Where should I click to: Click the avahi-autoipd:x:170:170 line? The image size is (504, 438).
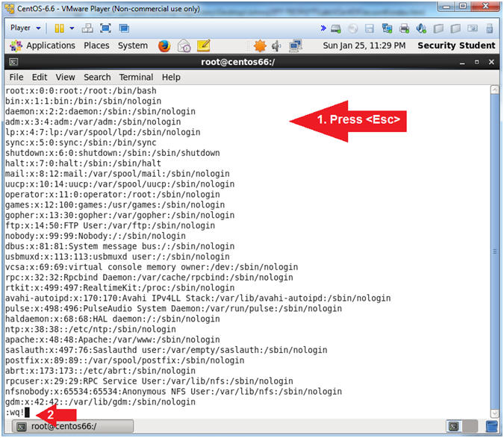pyautogui.click(x=198, y=298)
